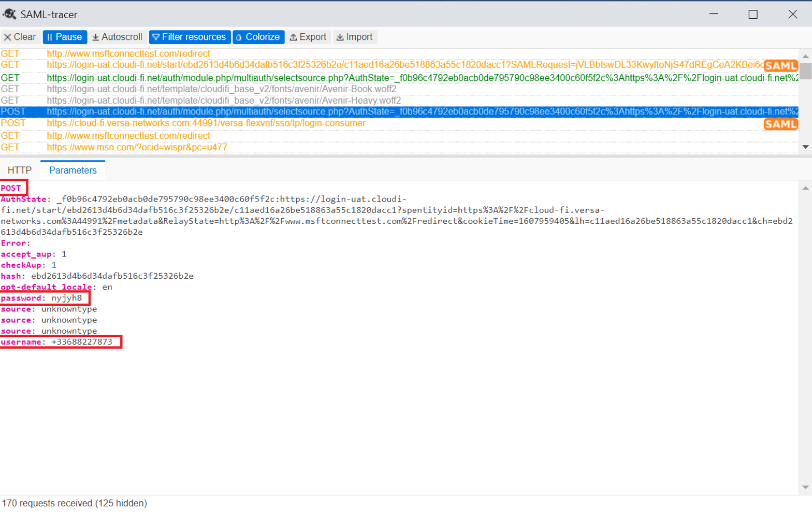Click the Export button
Screen dimensions: 812x513
(308, 37)
